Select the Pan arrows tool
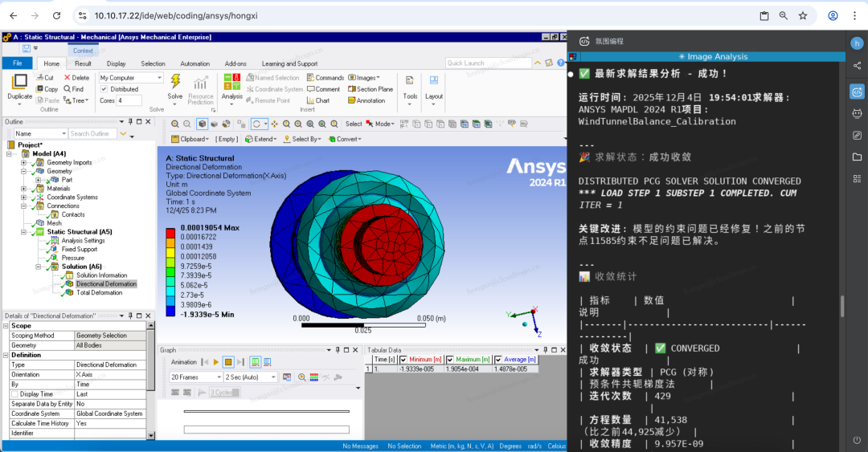868x452 pixels. pyautogui.click(x=274, y=124)
